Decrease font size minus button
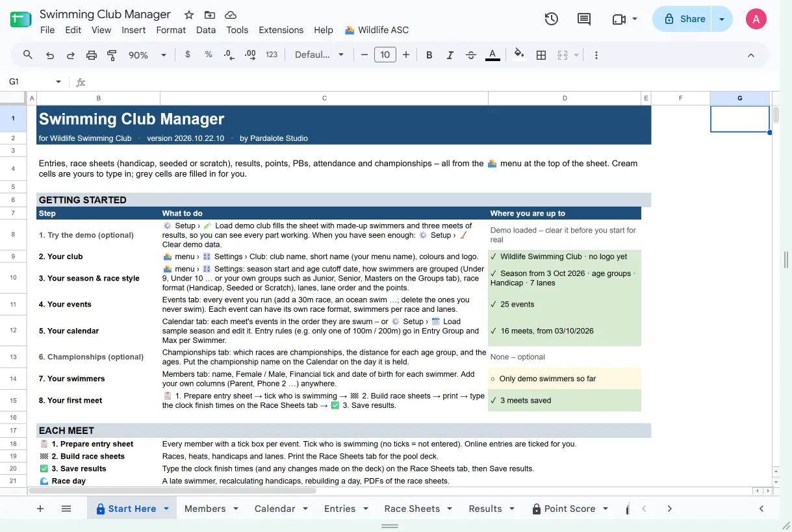Screen dimensions: 792x532 [x=364, y=55]
